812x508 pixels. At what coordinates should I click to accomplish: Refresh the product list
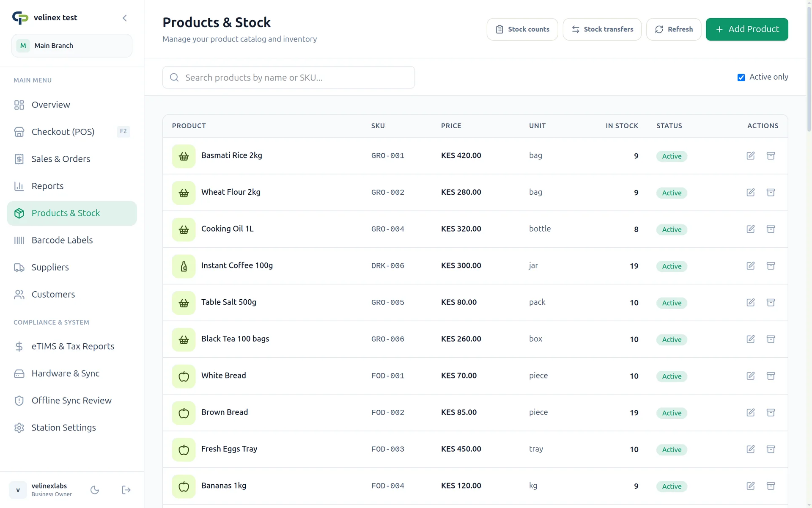tap(674, 29)
